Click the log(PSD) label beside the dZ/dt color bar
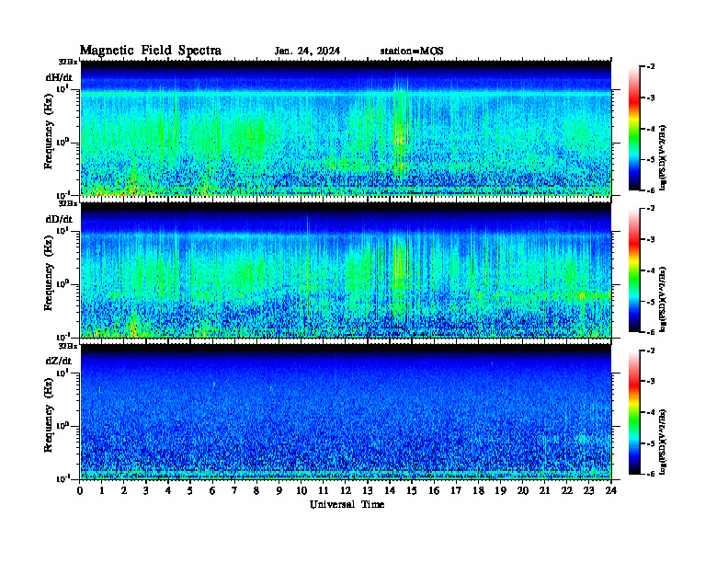 coord(663,442)
